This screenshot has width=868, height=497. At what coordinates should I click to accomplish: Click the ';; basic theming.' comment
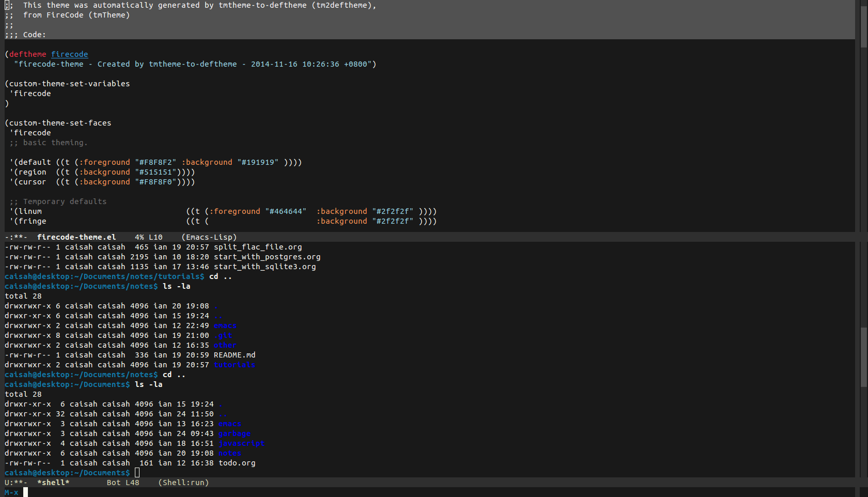49,143
